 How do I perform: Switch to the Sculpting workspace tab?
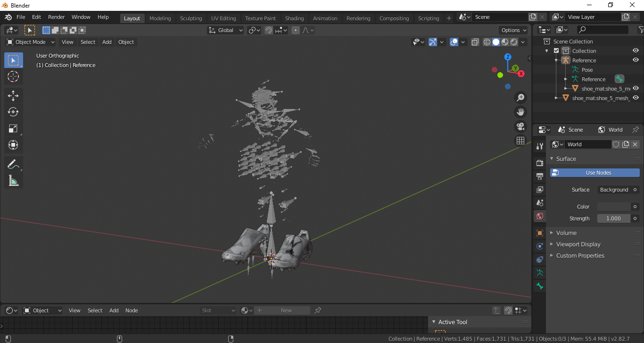tap(191, 18)
